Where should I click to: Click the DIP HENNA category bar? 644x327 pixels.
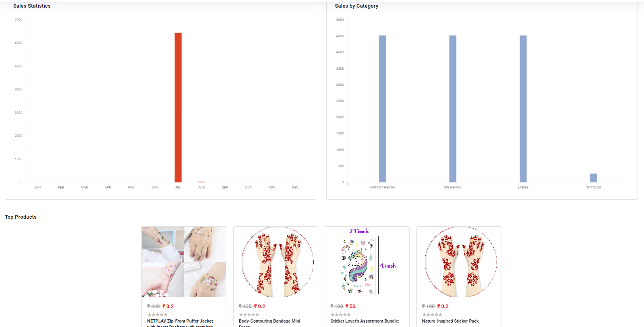(x=453, y=109)
